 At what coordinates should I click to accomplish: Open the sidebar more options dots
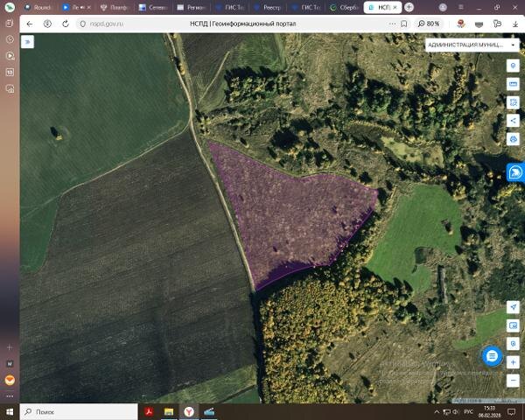click(10, 396)
